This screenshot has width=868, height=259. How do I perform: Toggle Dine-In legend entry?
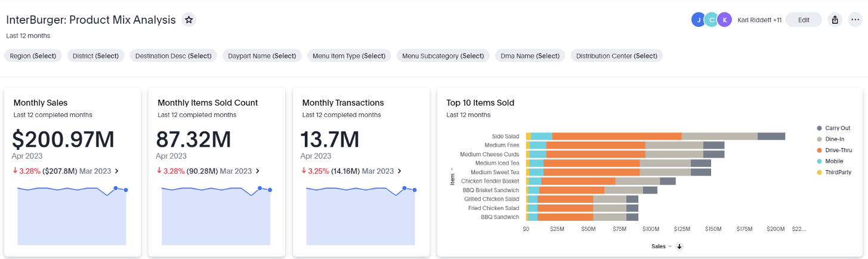point(830,139)
